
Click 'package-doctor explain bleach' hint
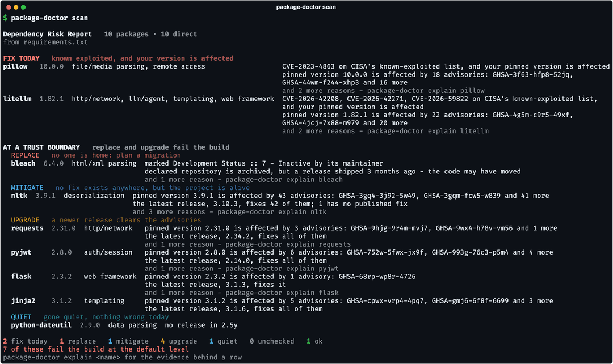click(284, 180)
